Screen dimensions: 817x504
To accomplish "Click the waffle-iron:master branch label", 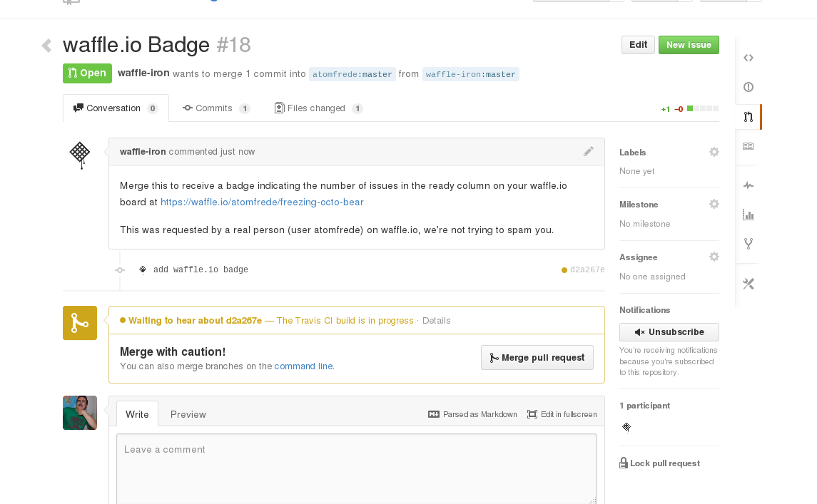I will [470, 74].
